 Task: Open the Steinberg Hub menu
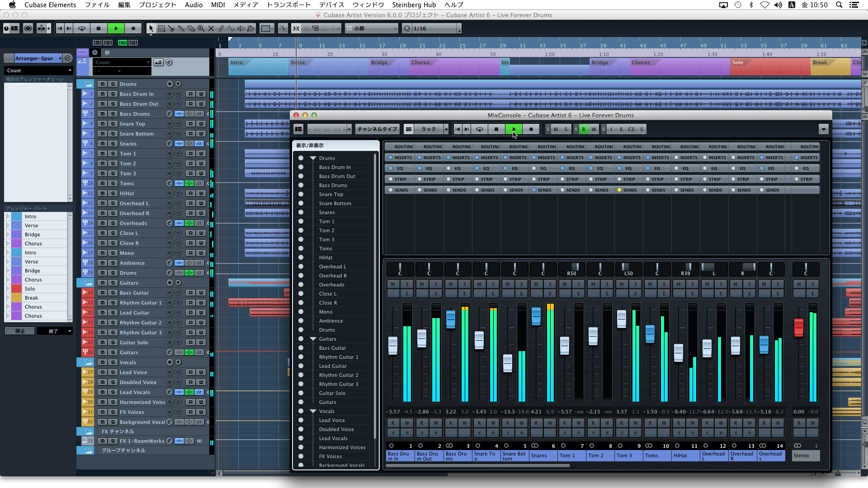tap(414, 5)
